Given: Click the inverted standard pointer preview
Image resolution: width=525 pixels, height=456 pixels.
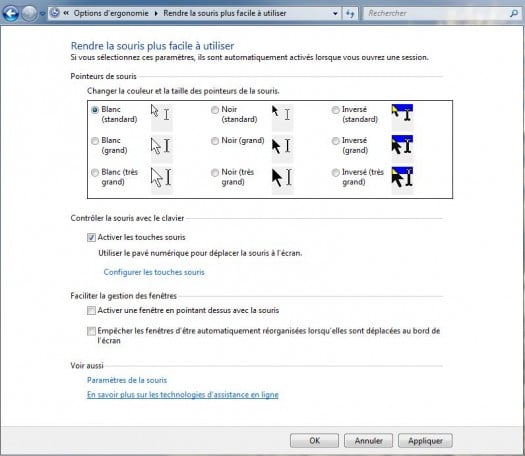Looking at the screenshot, I should [x=402, y=117].
